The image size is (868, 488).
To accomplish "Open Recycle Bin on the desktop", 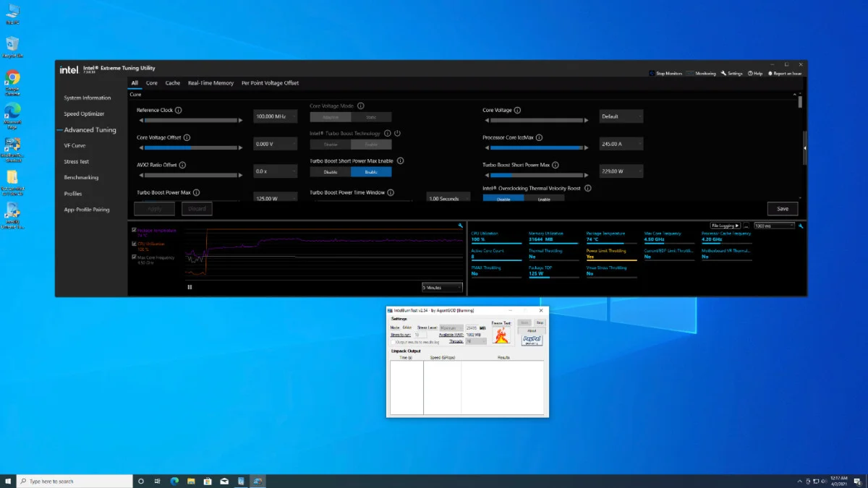I will coord(12,47).
